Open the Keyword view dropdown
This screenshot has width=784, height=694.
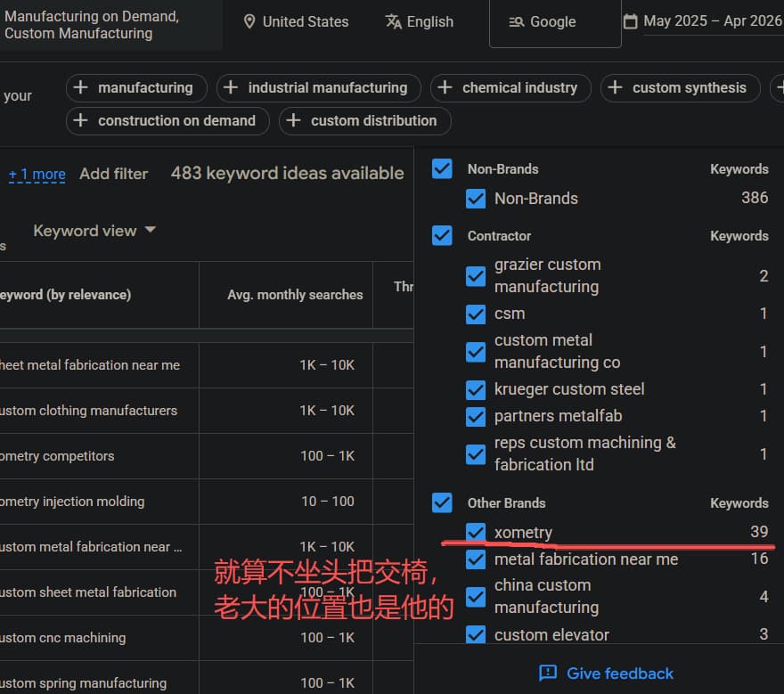pyautogui.click(x=94, y=231)
